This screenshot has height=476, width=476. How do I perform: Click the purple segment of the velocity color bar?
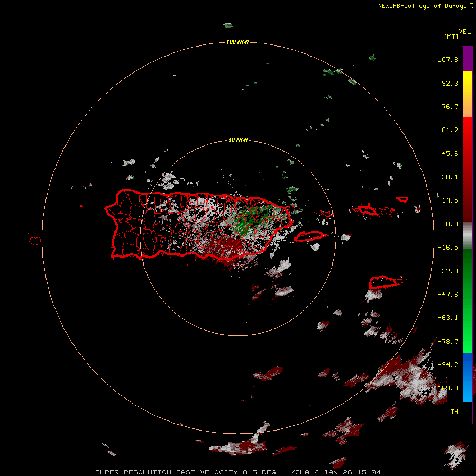[x=467, y=59]
